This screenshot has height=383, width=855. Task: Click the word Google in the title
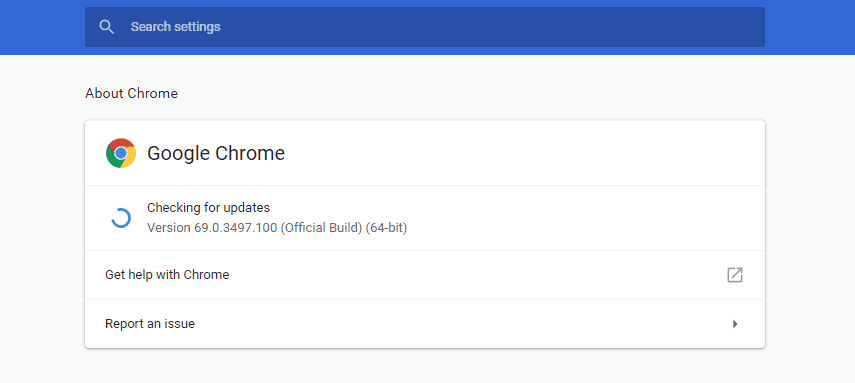tap(178, 153)
